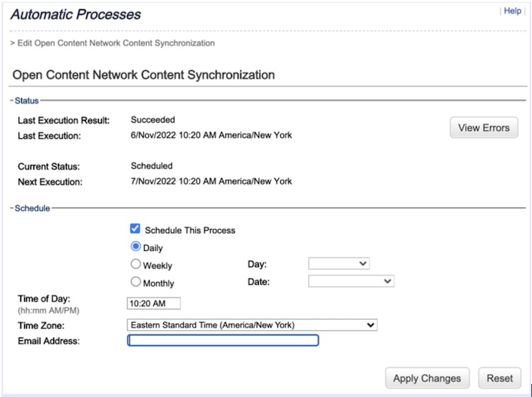
Task: Select the Daily radio button
Action: (x=135, y=247)
